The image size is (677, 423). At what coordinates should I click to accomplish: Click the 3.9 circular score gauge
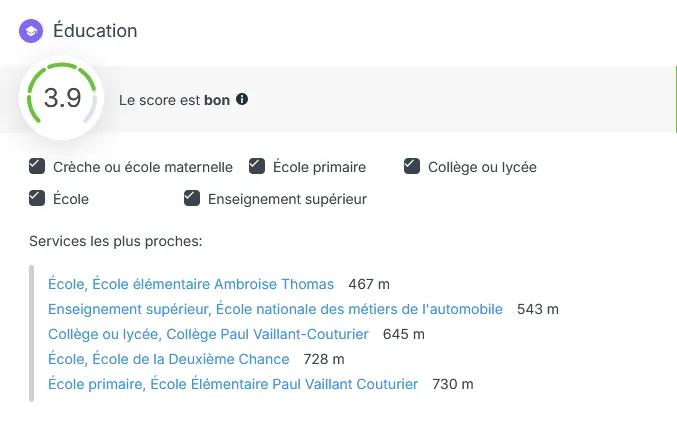coord(62,99)
